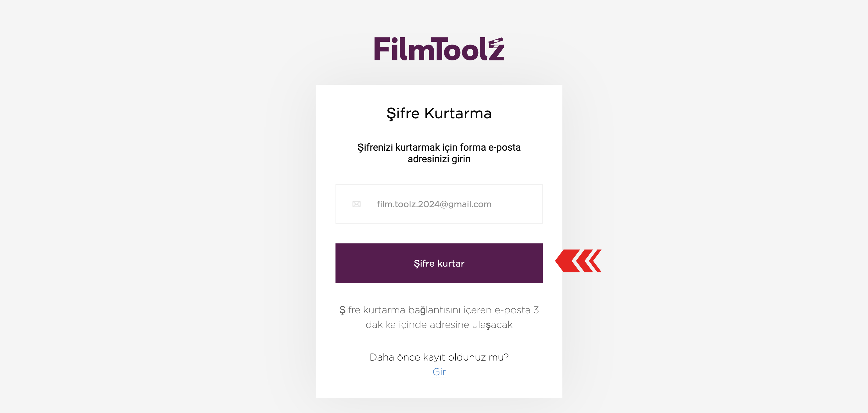This screenshot has width=868, height=413.
Task: Click the red double-chevron arrow
Action: (x=578, y=261)
